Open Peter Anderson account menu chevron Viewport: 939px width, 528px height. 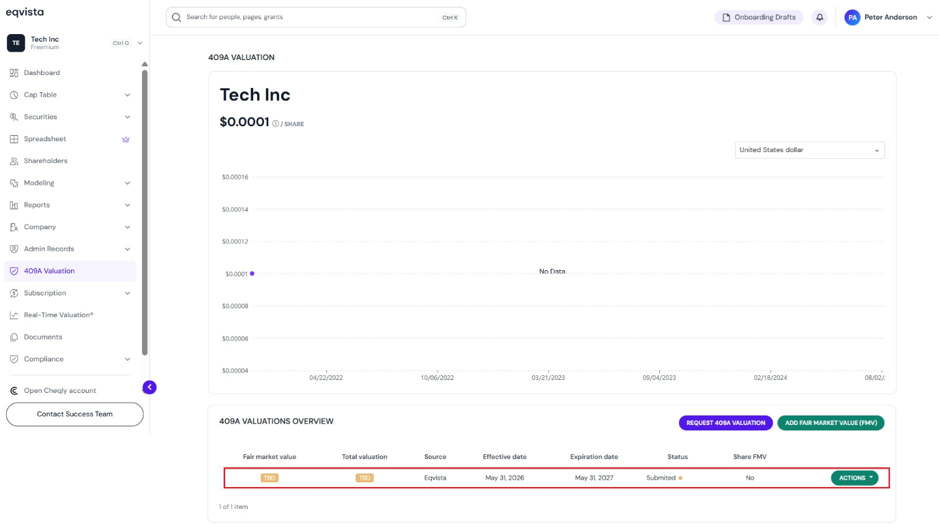click(x=929, y=17)
